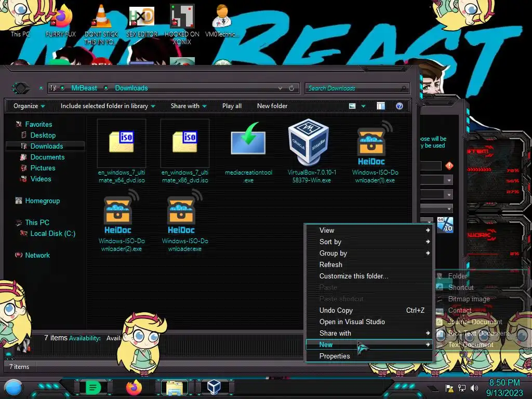The width and height of the screenshot is (532, 399).
Task: Expand the Group by submenu
Action: [369, 254]
